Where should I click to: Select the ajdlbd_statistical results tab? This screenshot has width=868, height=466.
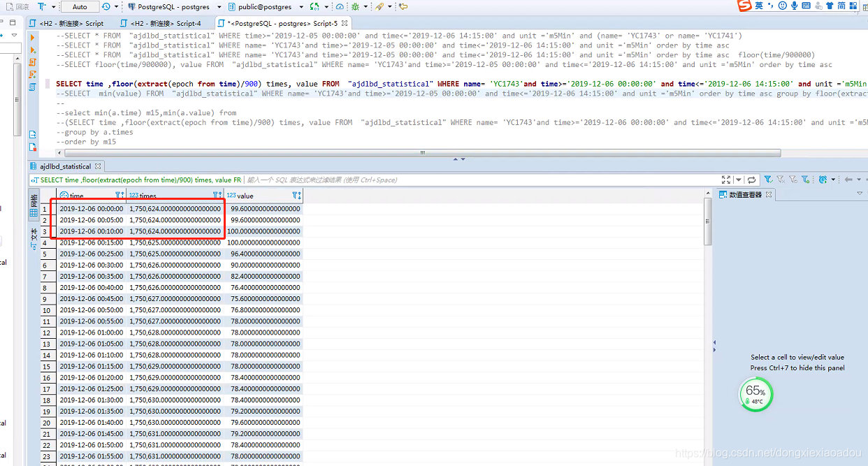[66, 166]
